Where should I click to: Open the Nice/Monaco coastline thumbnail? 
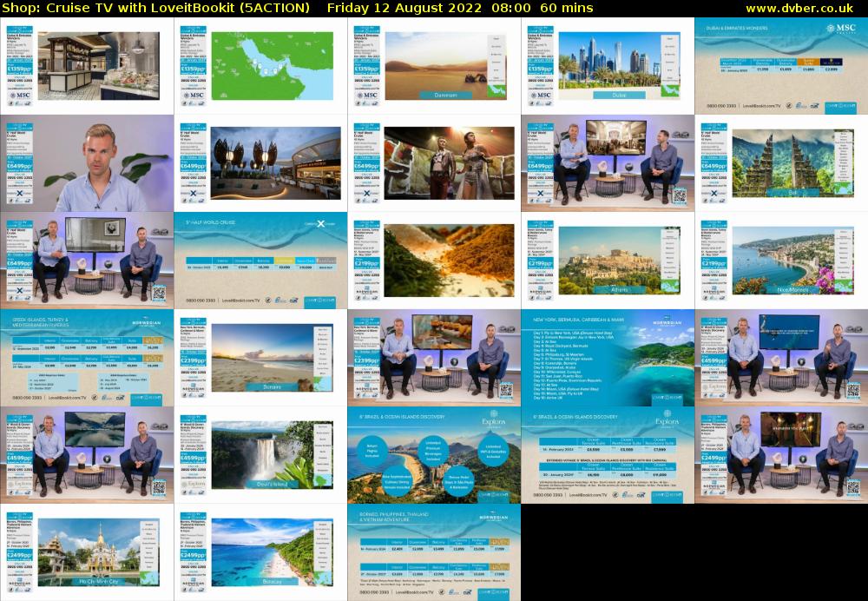point(781,261)
